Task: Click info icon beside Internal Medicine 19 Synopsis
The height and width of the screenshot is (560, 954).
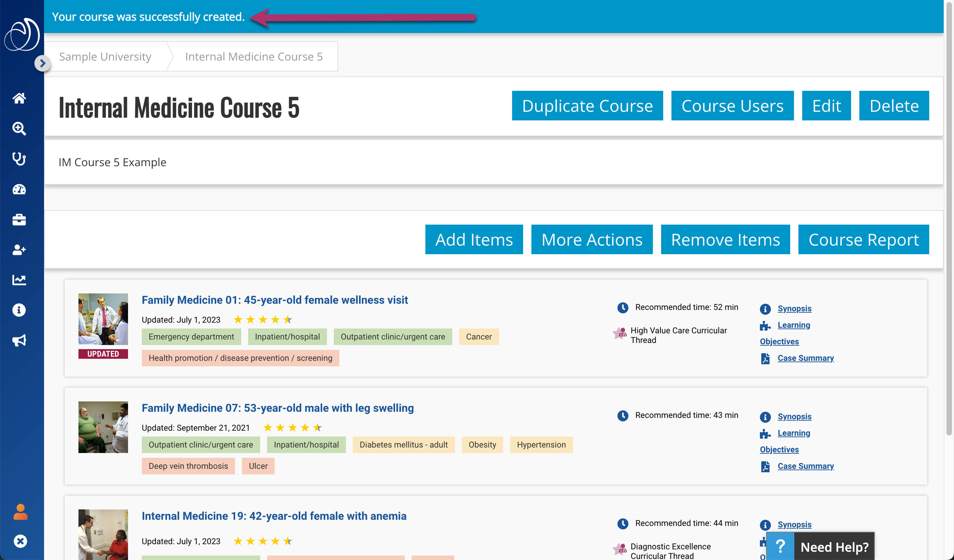Action: [x=765, y=525]
